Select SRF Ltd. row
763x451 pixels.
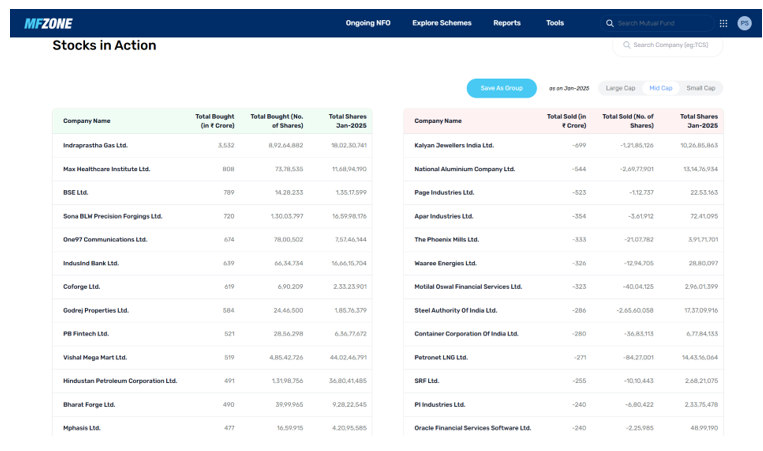pyautogui.click(x=563, y=381)
